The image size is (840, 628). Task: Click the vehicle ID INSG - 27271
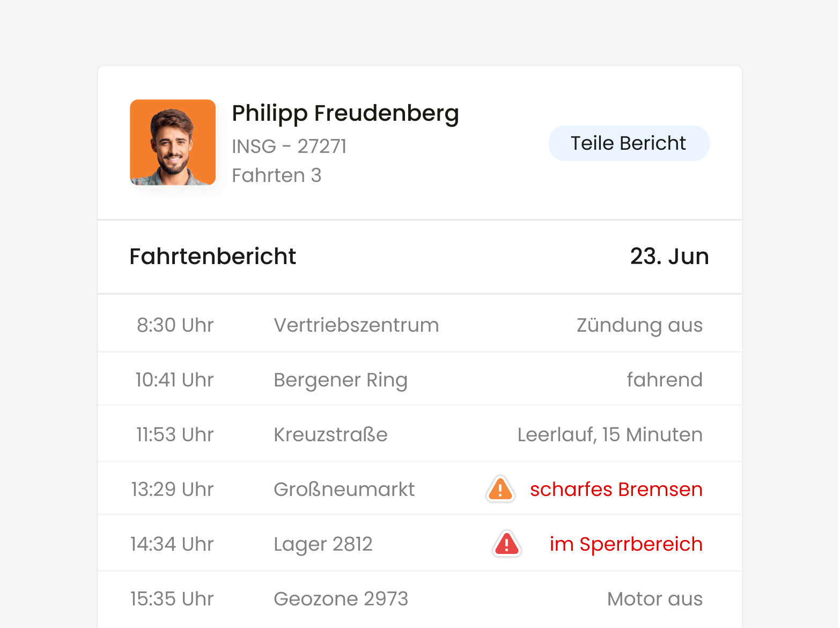pyautogui.click(x=289, y=147)
